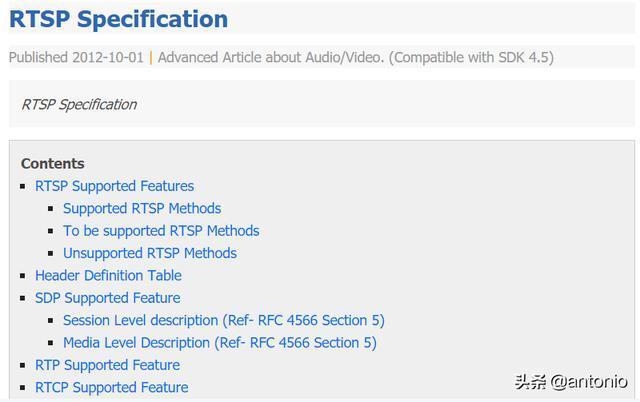Click the bullet beside SDP Supported Feature
Screen dimensions: 640x402
click(x=24, y=298)
